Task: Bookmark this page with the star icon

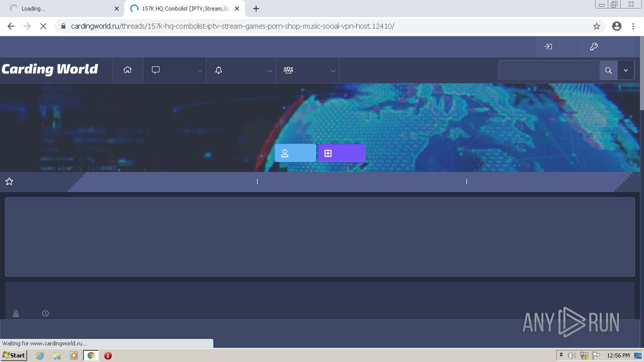Action: 597,26
